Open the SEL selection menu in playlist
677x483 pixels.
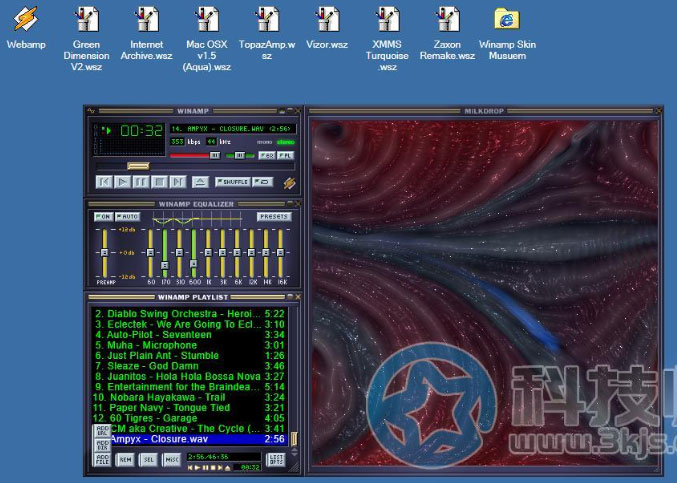[149, 460]
